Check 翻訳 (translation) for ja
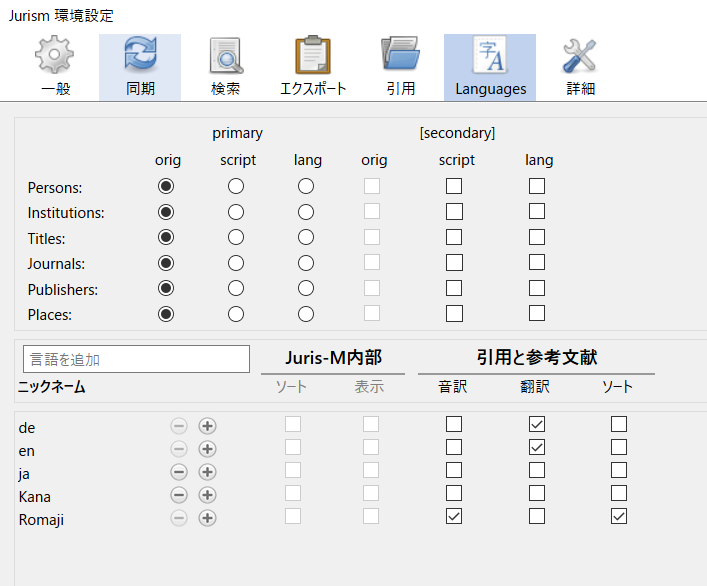This screenshot has width=707, height=586. coord(537,470)
